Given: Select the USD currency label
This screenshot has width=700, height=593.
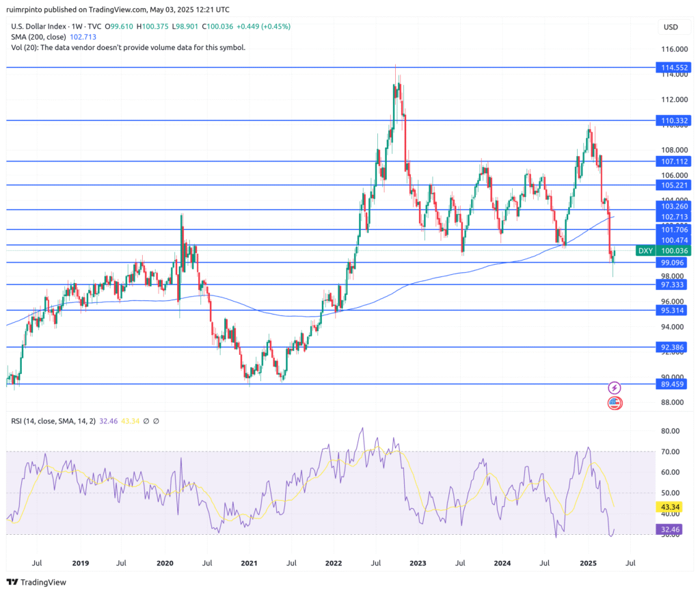Looking at the screenshot, I should (x=670, y=27).
